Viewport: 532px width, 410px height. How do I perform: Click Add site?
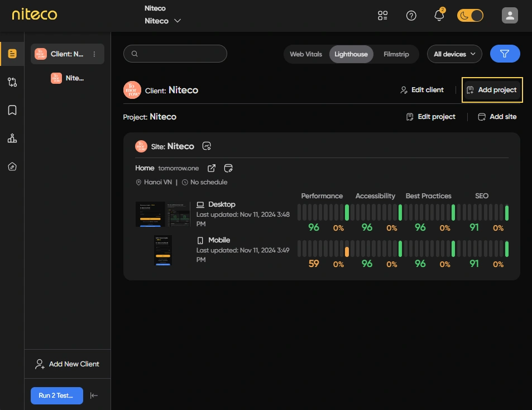pyautogui.click(x=497, y=117)
